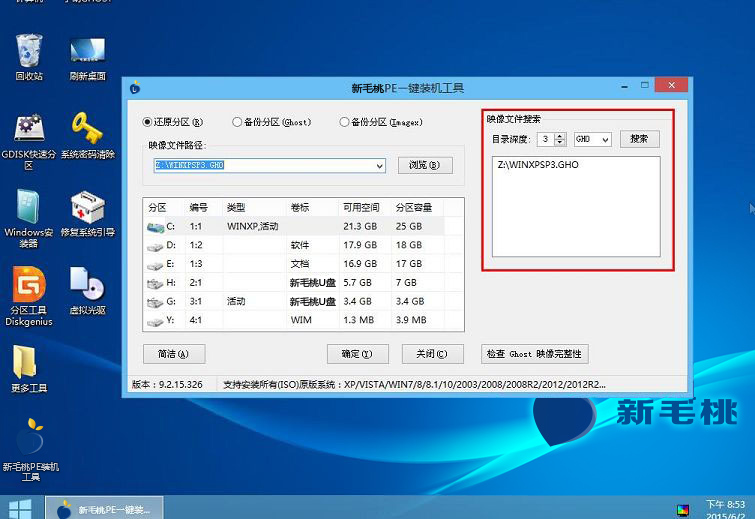Launch Diskgenius partition tool icon
Viewport: 755px width, 519px height.
(29, 296)
